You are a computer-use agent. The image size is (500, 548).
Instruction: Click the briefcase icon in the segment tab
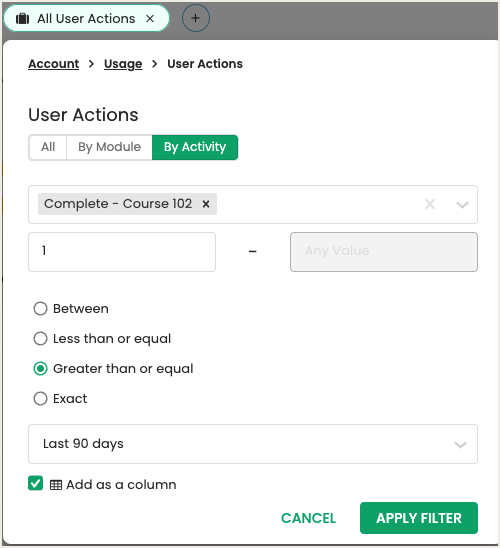pos(23,19)
